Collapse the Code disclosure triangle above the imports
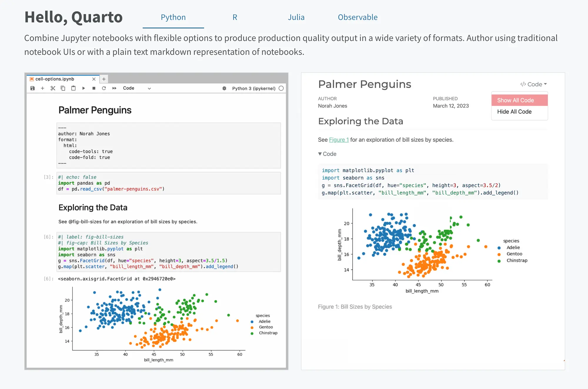This screenshot has height=389, width=588. tap(320, 154)
